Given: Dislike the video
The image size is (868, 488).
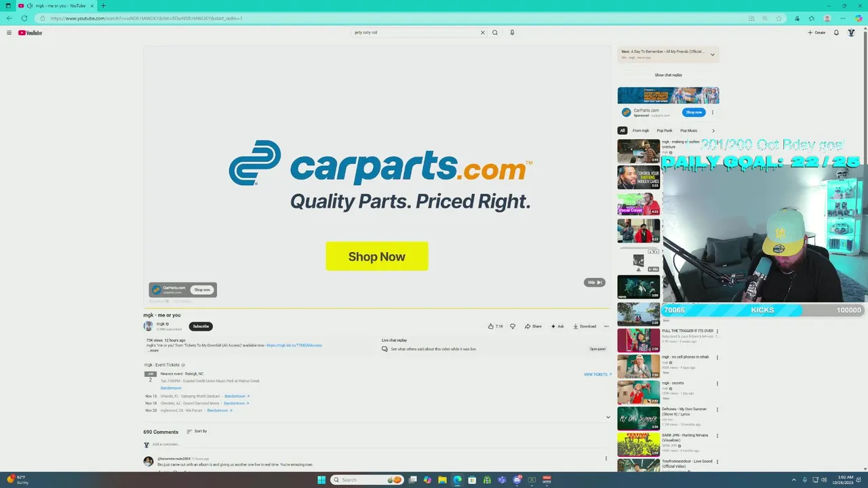Looking at the screenshot, I should click(x=513, y=326).
